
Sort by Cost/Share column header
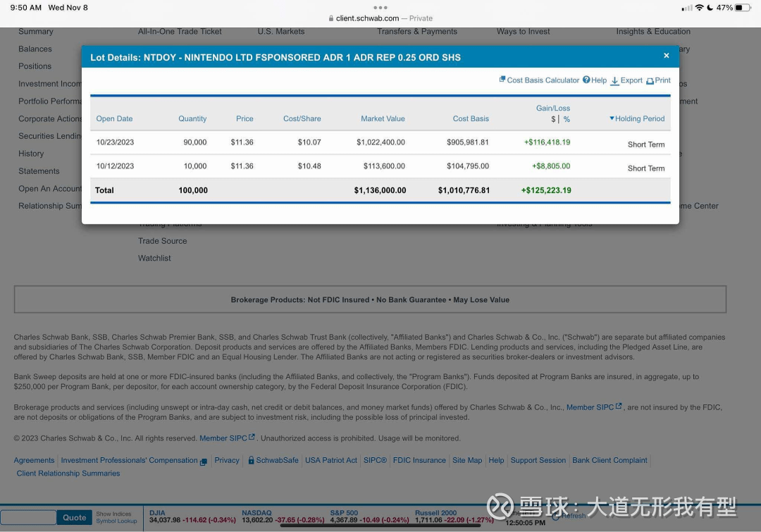(302, 118)
